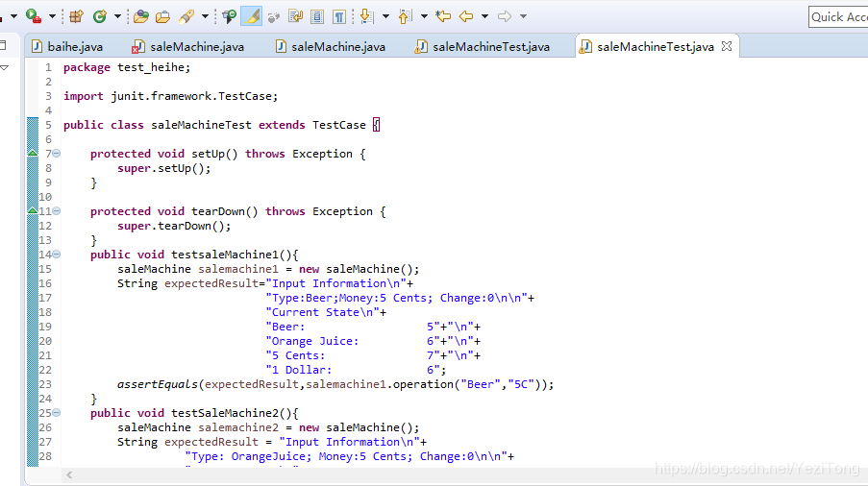Click the Open Task folder icon
This screenshot has height=486, width=868.
[162, 16]
